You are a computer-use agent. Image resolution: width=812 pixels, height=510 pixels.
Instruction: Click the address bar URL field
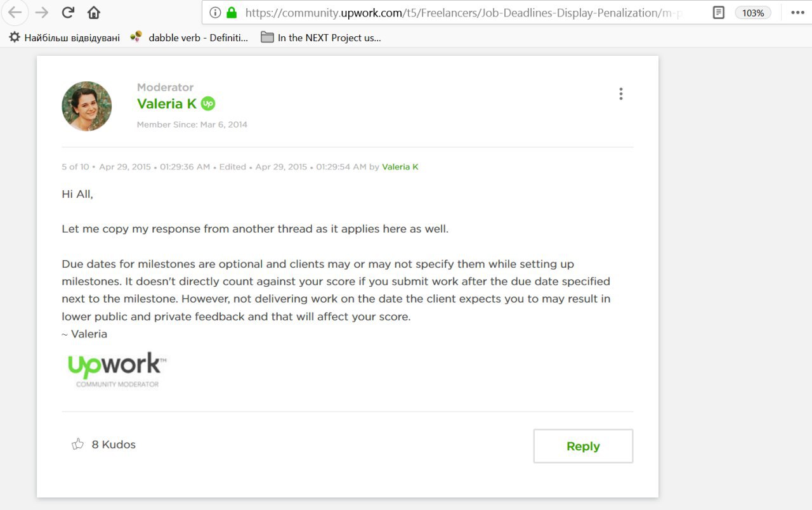pos(463,13)
